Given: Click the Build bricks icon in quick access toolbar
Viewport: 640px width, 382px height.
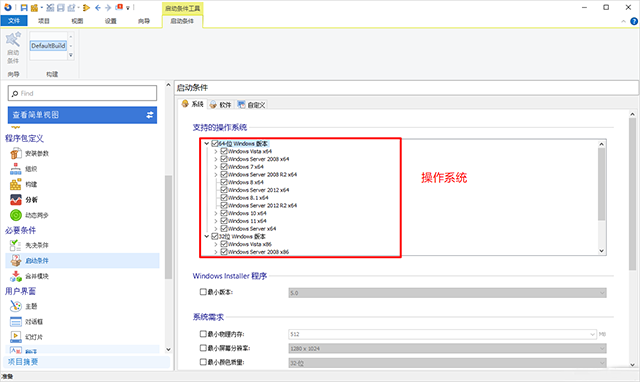Looking at the screenshot, I should point(34,7).
